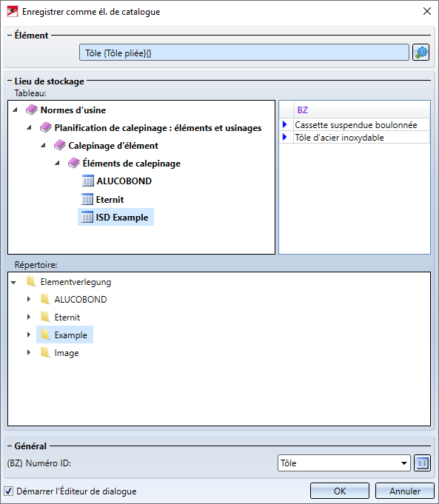Click the application logo in title bar

(x=13, y=12)
